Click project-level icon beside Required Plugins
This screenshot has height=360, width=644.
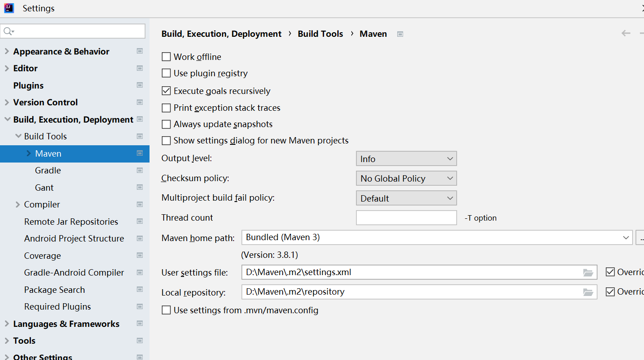140,306
